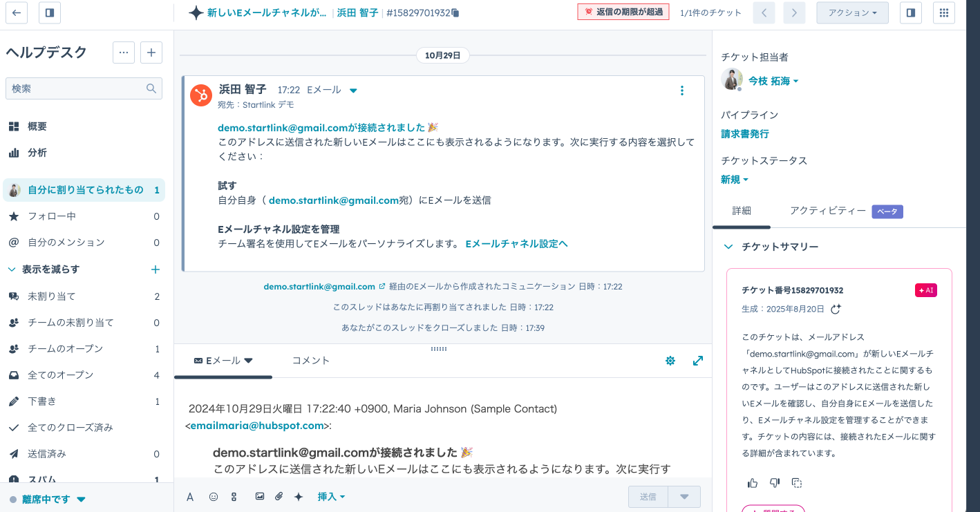
Task: Switch to the コメント tab
Action: [310, 360]
